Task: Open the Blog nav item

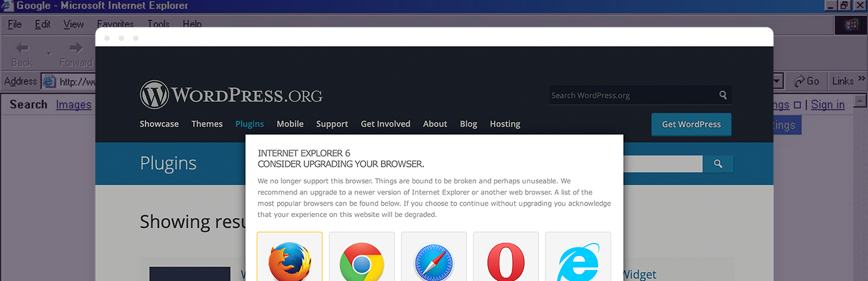Action: coord(468,124)
